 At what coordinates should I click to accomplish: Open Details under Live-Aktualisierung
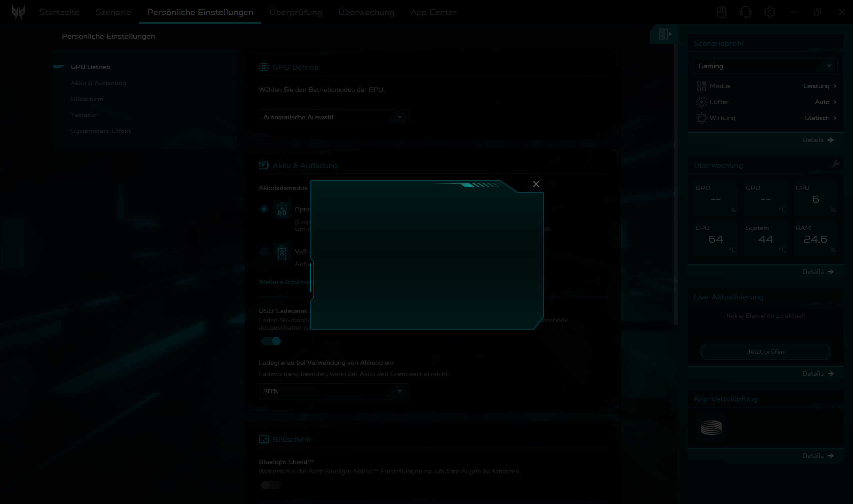[x=818, y=373]
